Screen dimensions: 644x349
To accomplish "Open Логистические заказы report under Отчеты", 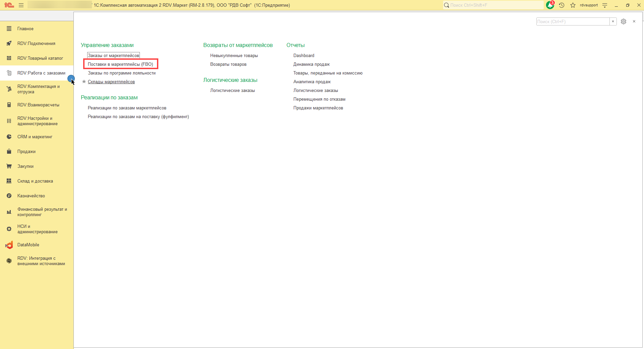I will 316,91.
